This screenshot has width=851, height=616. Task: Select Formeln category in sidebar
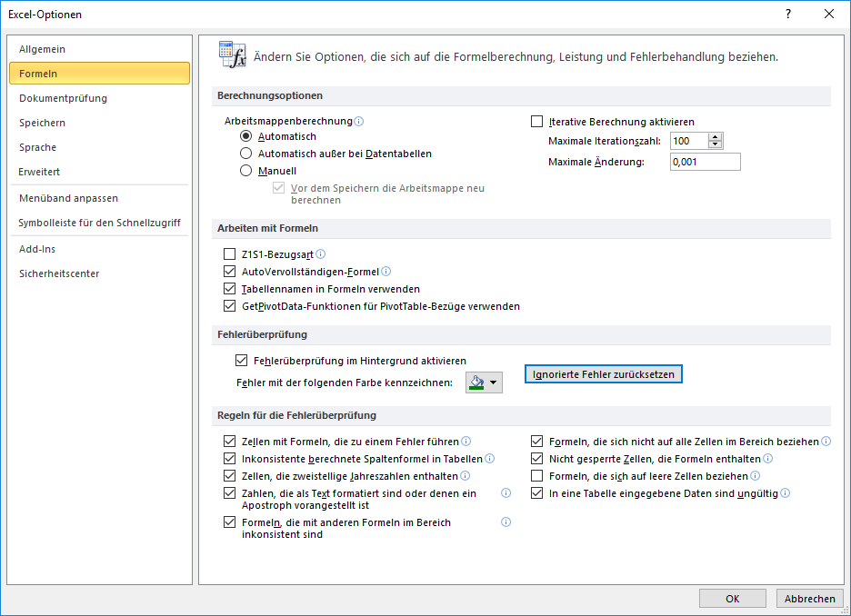100,74
